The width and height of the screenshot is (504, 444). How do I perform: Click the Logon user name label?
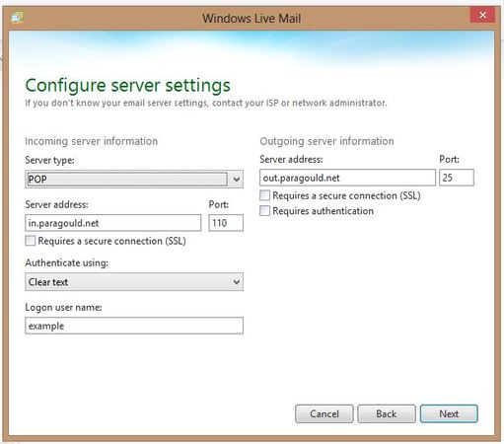pyautogui.click(x=63, y=307)
